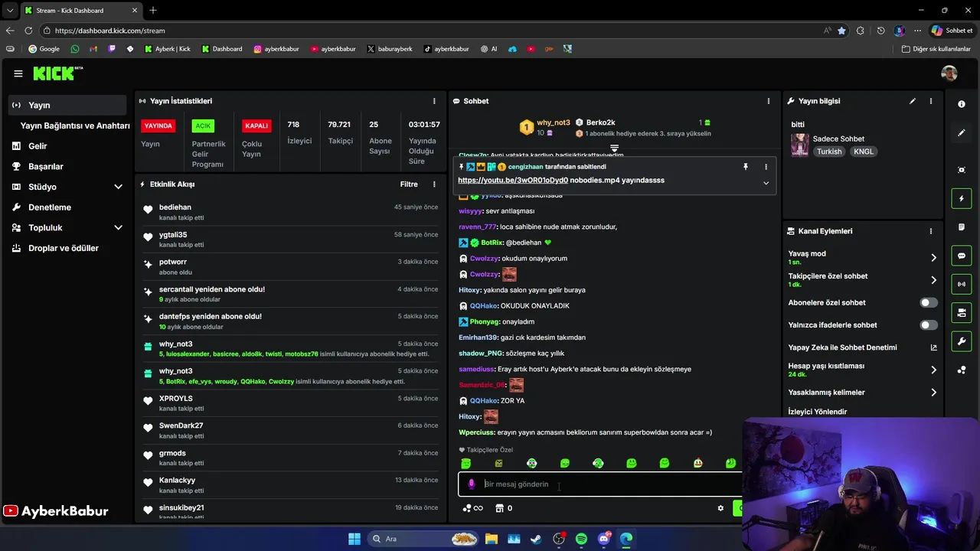
Task: Click the shop icon below the chat input
Action: [499, 508]
